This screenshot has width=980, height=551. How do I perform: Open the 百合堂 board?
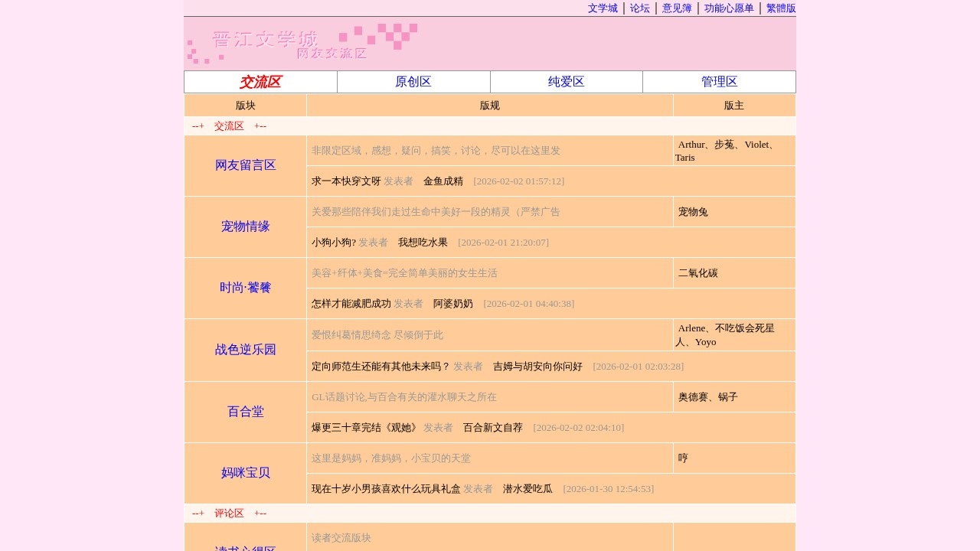pyautogui.click(x=245, y=412)
